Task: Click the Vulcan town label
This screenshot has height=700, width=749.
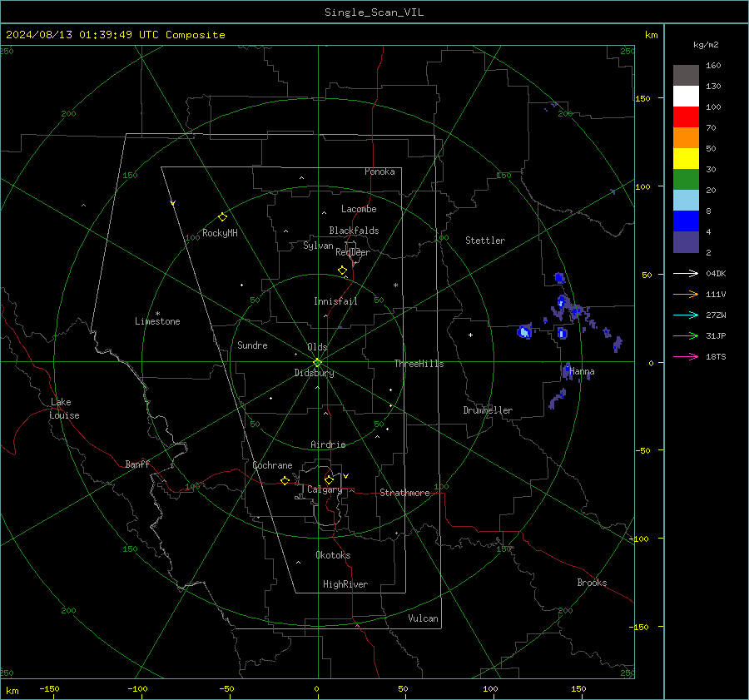Action: (423, 618)
